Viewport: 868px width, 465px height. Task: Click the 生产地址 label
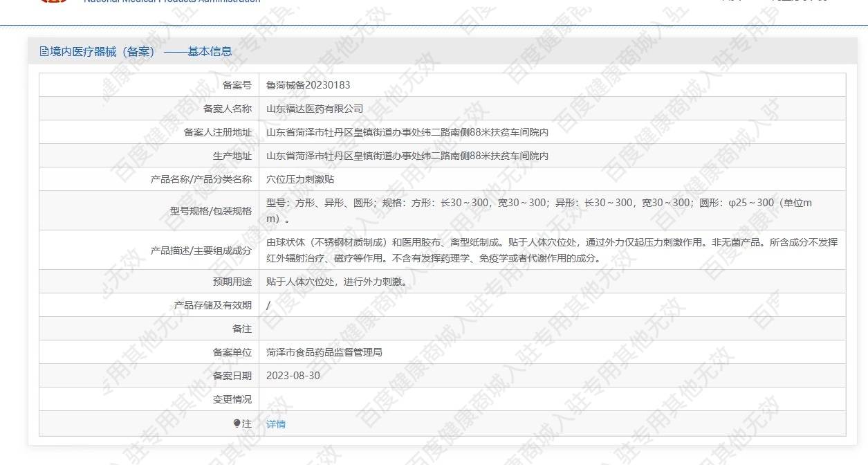232,156
